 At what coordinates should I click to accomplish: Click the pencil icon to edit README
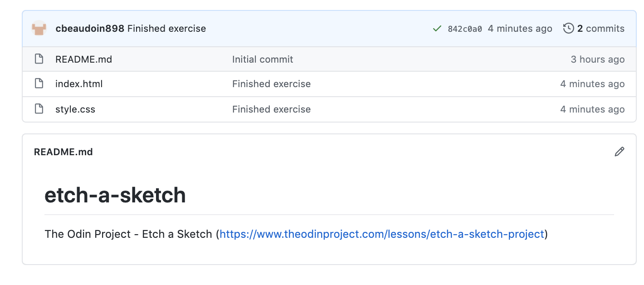[x=619, y=152]
